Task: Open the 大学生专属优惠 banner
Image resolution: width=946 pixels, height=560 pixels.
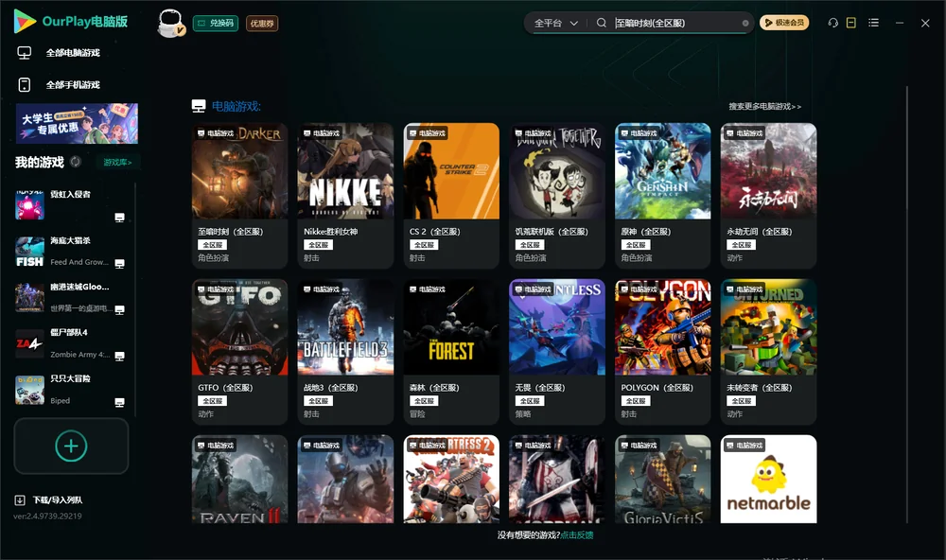Action: pyautogui.click(x=77, y=123)
